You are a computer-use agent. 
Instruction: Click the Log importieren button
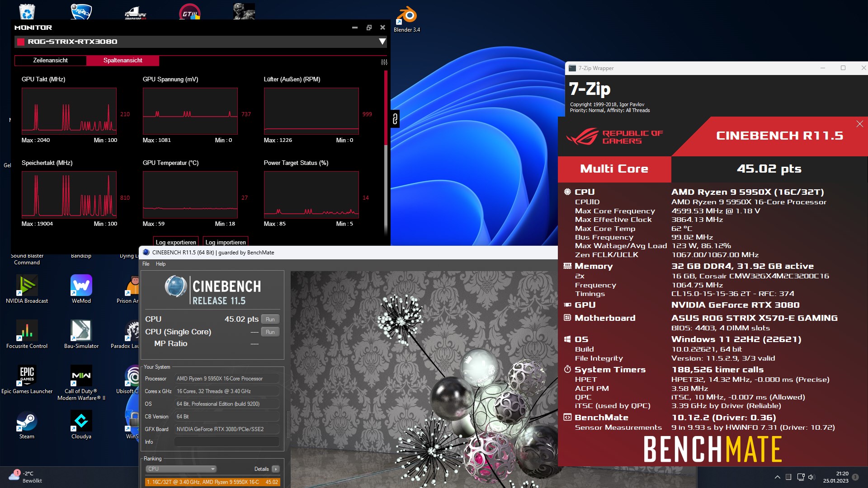pyautogui.click(x=226, y=242)
